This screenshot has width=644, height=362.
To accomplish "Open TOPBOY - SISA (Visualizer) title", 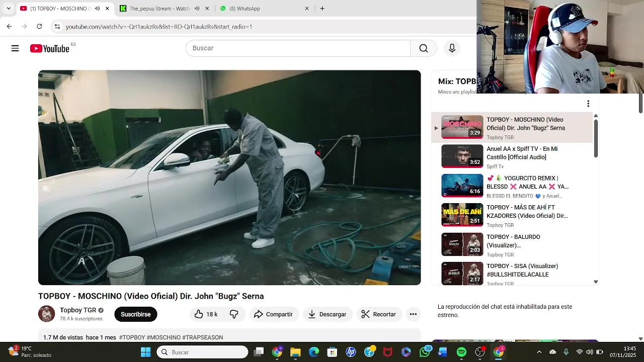I will point(522,270).
